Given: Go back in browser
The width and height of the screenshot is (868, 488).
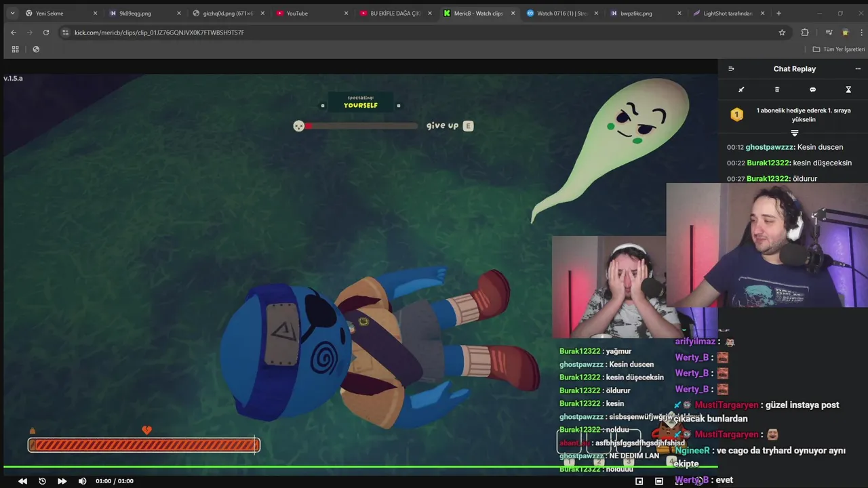Looking at the screenshot, I should point(14,32).
